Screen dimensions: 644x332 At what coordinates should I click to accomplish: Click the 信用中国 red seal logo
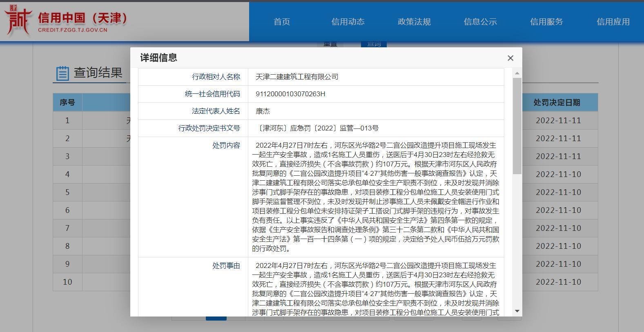(18, 20)
